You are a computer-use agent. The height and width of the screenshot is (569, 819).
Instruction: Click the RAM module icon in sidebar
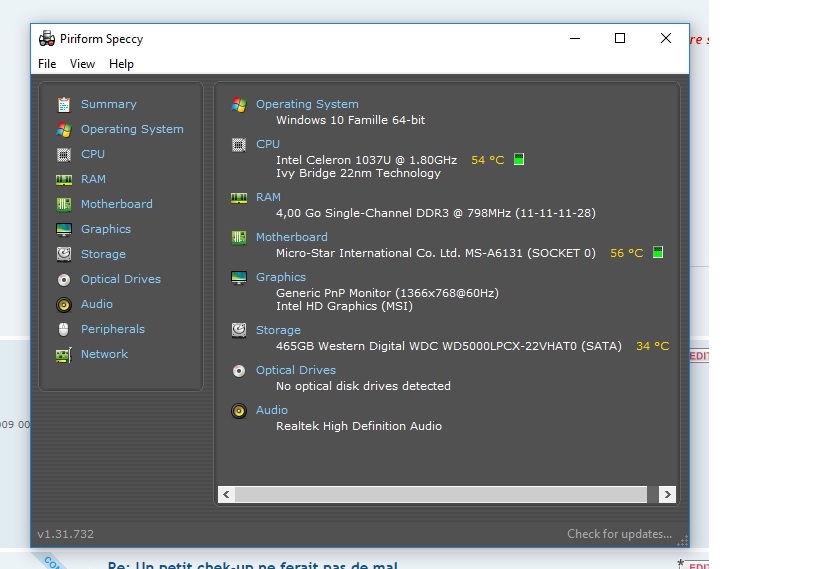point(64,179)
